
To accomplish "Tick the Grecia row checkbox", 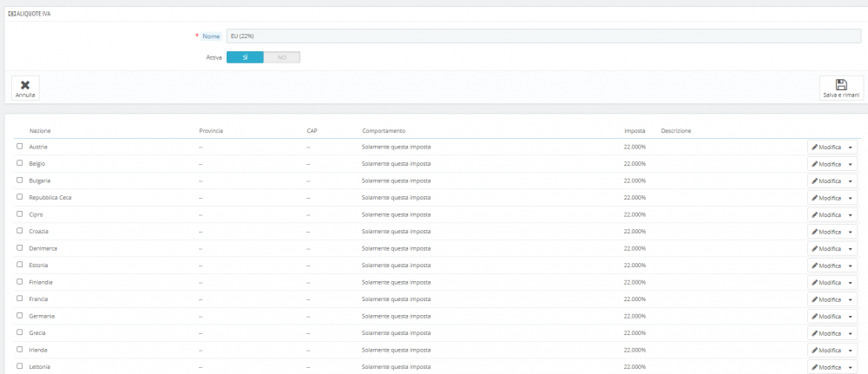I will (20, 332).
